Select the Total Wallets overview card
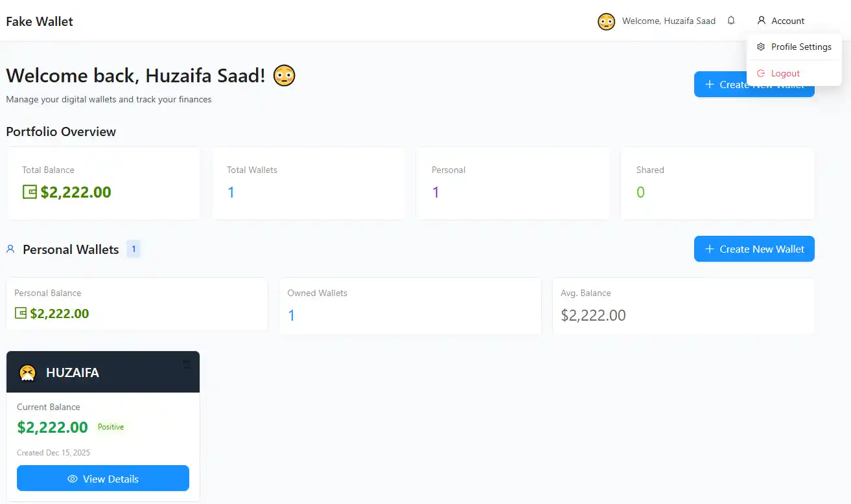The image size is (851, 504). point(309,183)
